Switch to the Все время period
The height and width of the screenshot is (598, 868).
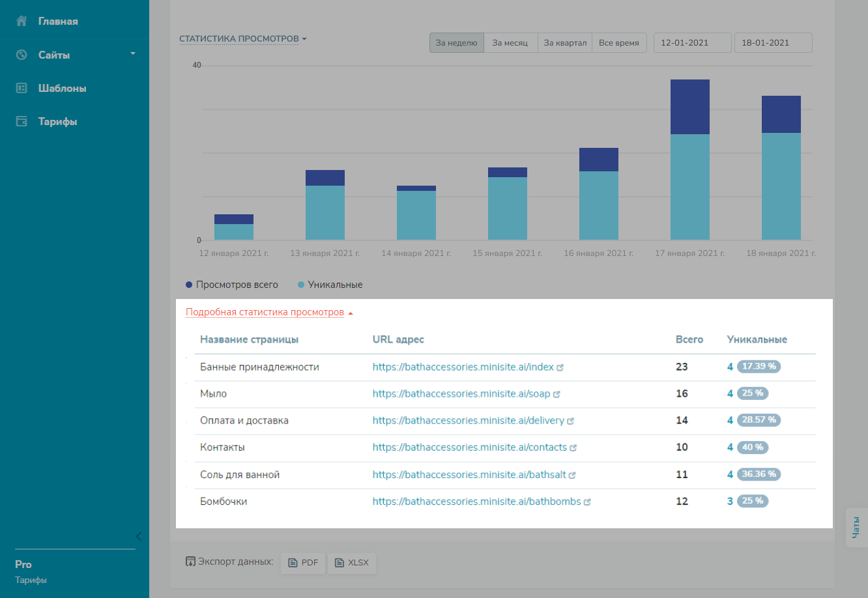(x=618, y=43)
